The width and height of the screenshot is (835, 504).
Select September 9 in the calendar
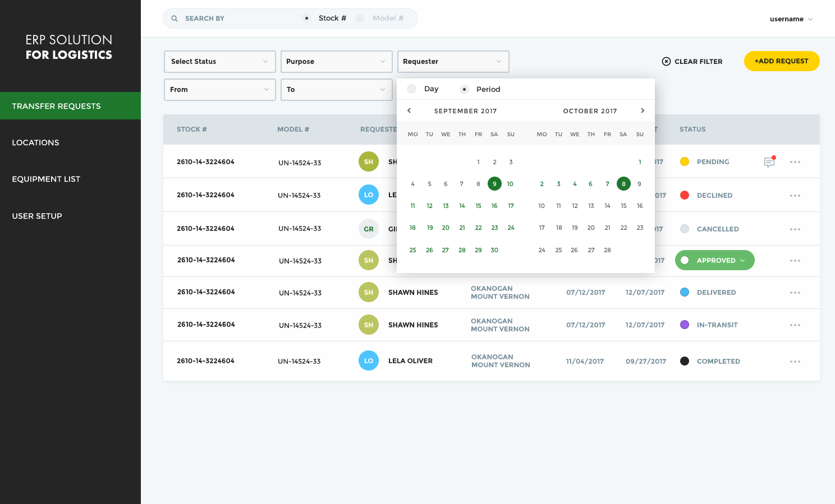click(494, 184)
